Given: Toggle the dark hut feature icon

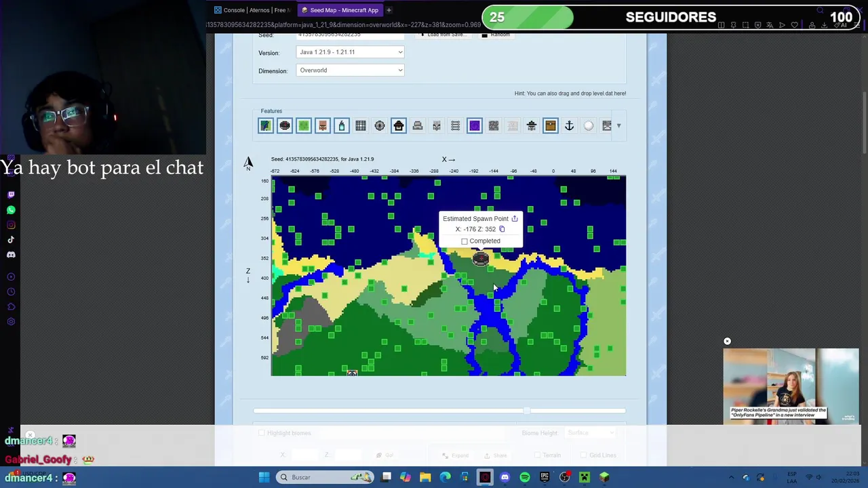Looking at the screenshot, I should click(398, 125).
